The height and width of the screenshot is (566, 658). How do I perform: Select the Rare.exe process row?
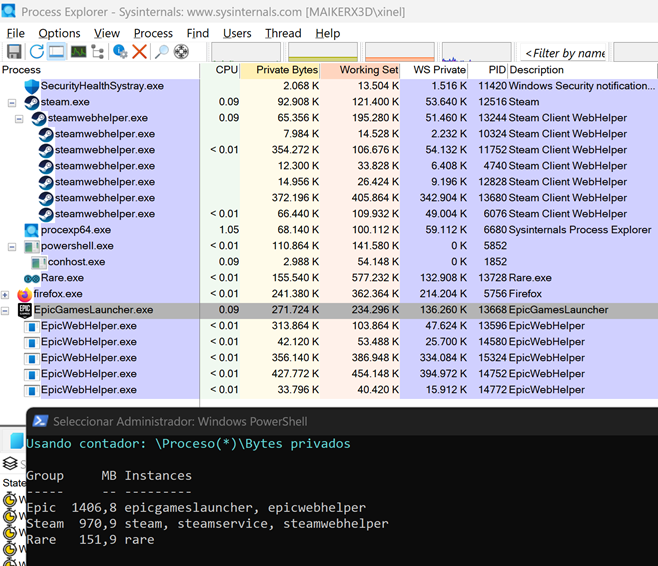pos(329,278)
